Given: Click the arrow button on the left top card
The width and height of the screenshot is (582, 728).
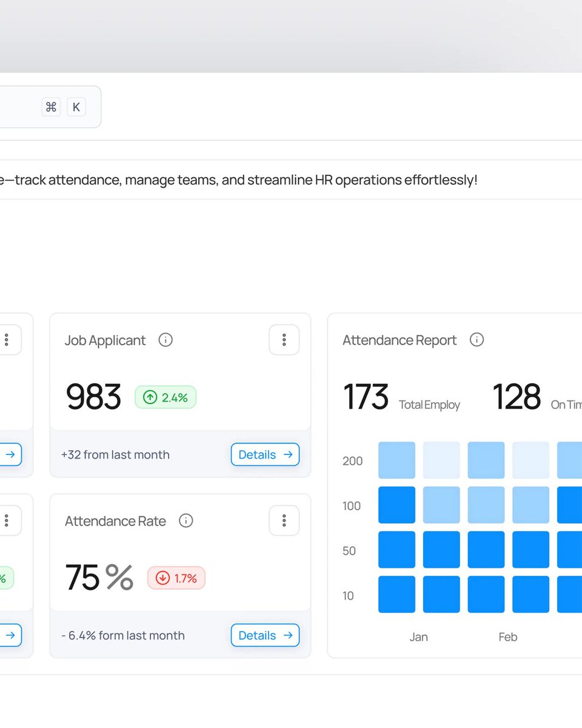Looking at the screenshot, I should point(9,454).
